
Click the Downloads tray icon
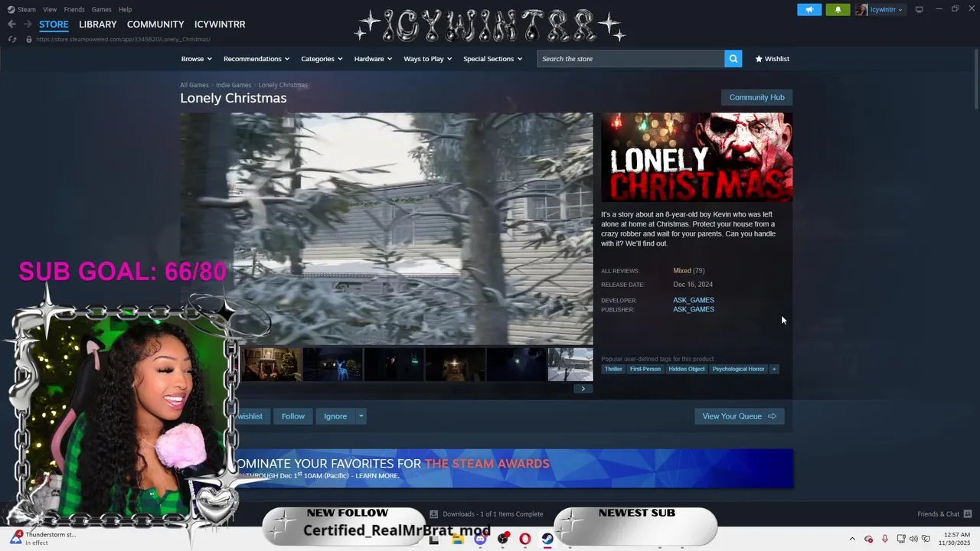pos(433,514)
